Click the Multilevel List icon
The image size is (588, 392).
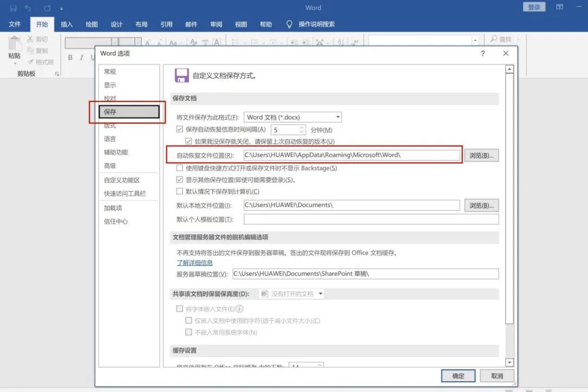click(273, 42)
